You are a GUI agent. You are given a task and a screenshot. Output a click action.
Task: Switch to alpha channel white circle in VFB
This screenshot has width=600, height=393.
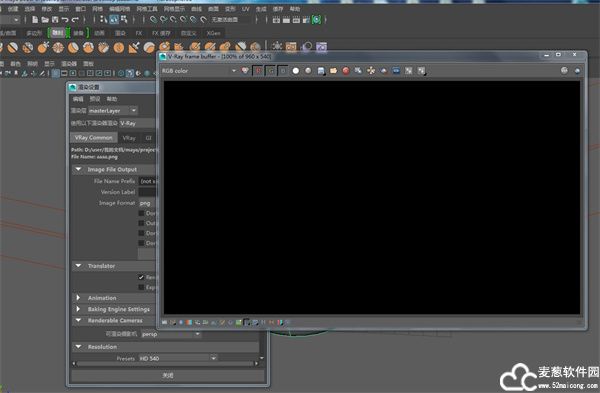295,70
